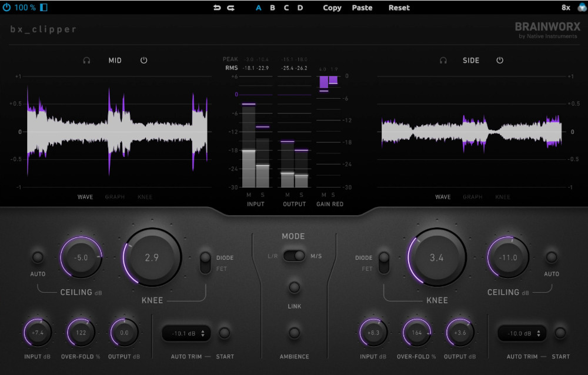Click the headphone monitor icon next to MID
Screen dimensions: 588x375
[x=87, y=60]
